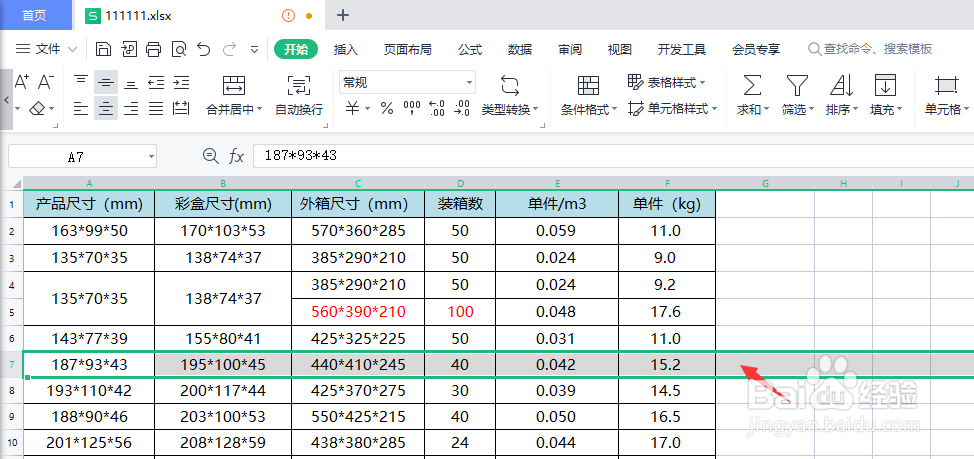Viewport: 974px width, 459px height.
Task: Switch to the 审阅 tab
Action: tap(570, 49)
